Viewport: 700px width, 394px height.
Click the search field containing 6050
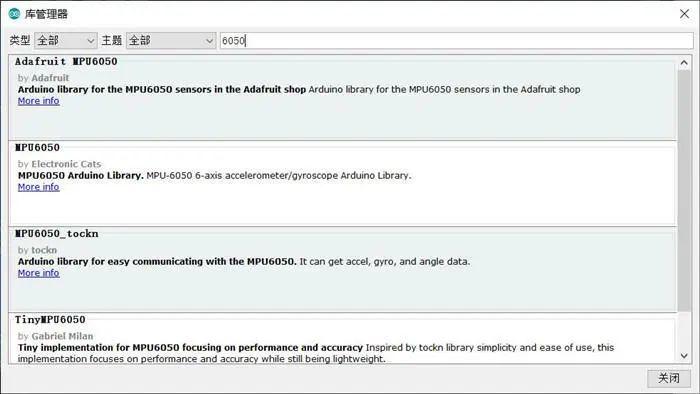pyautogui.click(x=456, y=41)
